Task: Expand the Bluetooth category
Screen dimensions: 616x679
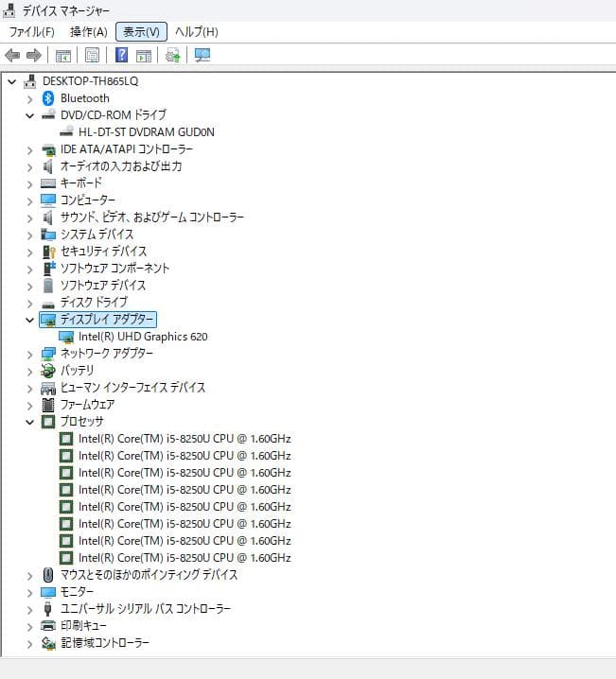Action: click(x=30, y=99)
